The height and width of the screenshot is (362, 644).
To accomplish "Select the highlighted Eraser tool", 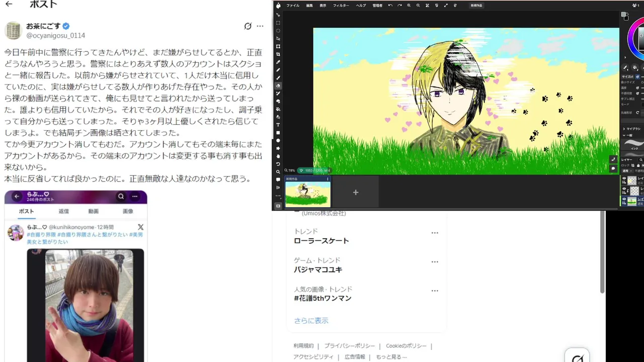I will point(278,85).
